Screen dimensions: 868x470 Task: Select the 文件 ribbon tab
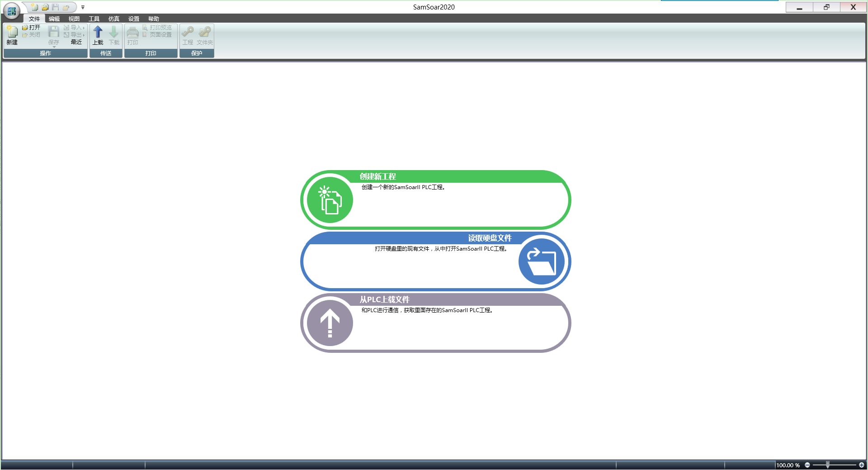coord(34,19)
